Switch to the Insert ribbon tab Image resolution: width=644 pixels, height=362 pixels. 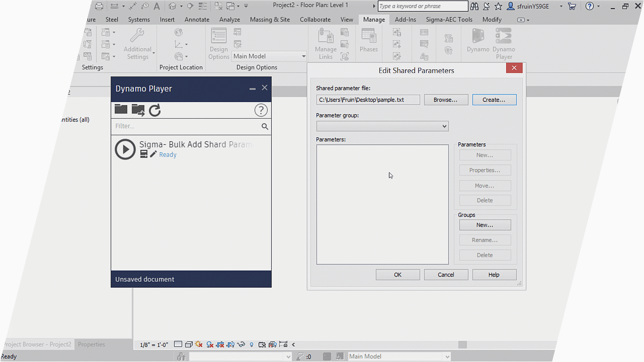167,20
